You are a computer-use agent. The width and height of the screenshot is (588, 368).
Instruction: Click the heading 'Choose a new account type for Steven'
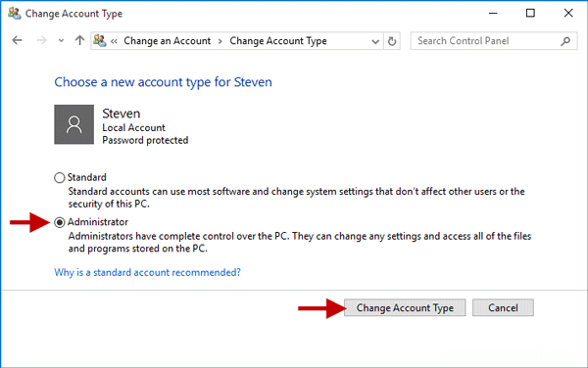click(163, 82)
